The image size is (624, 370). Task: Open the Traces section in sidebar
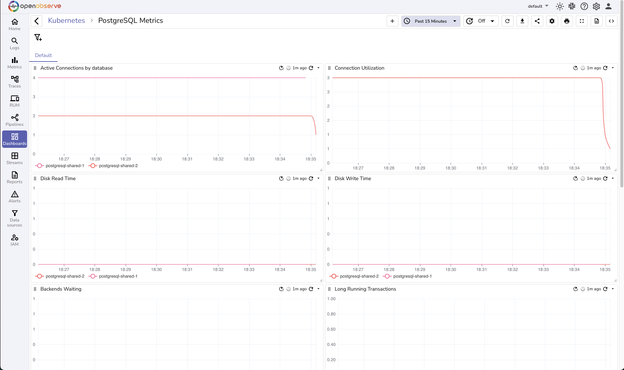click(x=14, y=82)
